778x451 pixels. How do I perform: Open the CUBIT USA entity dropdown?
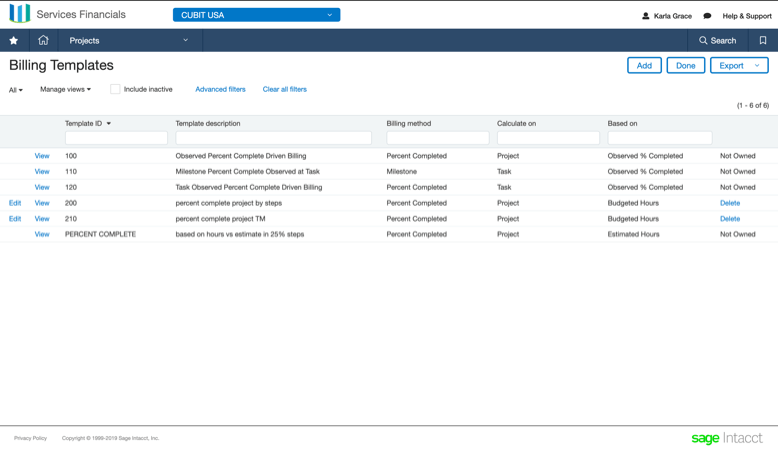pos(257,15)
